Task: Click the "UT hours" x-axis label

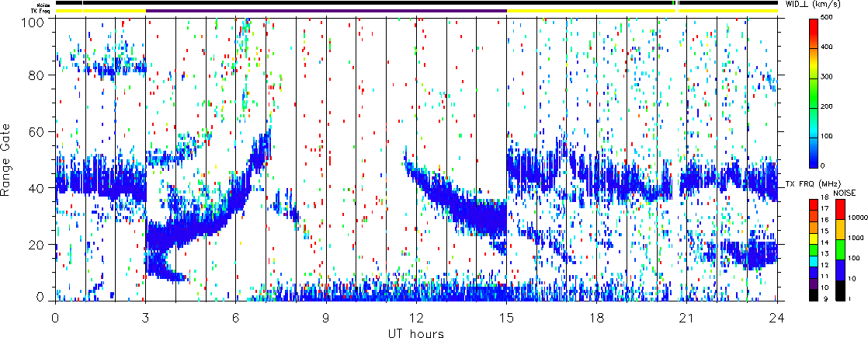Action: [x=415, y=333]
